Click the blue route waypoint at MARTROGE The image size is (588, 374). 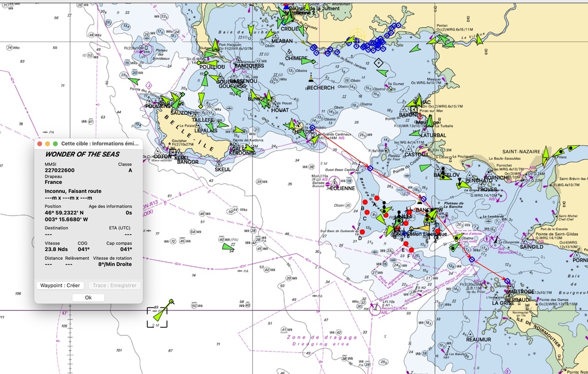(507, 281)
